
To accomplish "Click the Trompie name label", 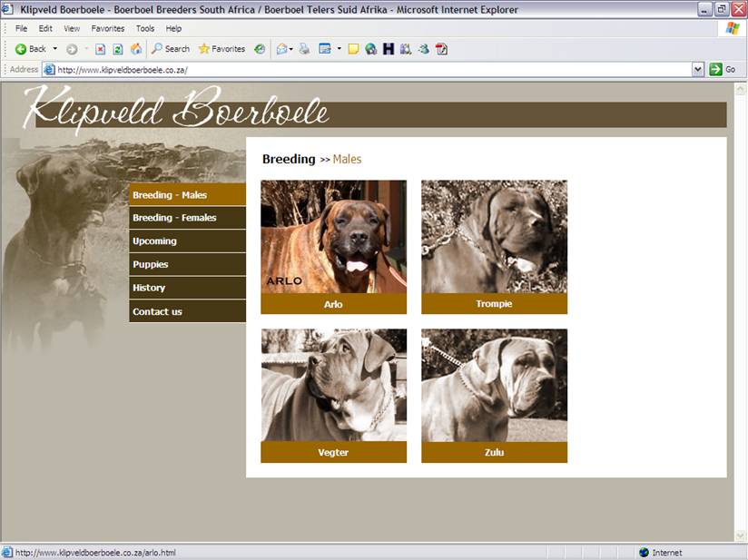I will pyautogui.click(x=494, y=304).
